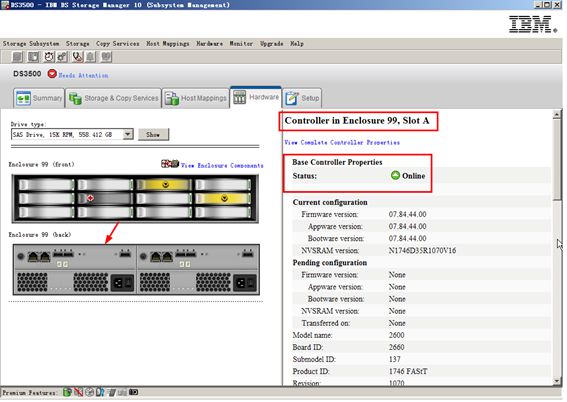
Task: Click the round clock premium feature icon
Action: pyautogui.click(x=89, y=392)
